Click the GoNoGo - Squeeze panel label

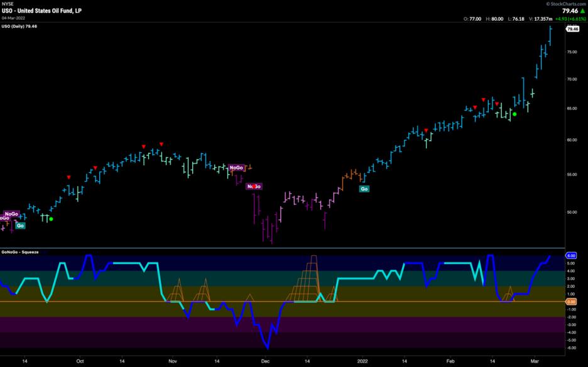tap(20, 252)
